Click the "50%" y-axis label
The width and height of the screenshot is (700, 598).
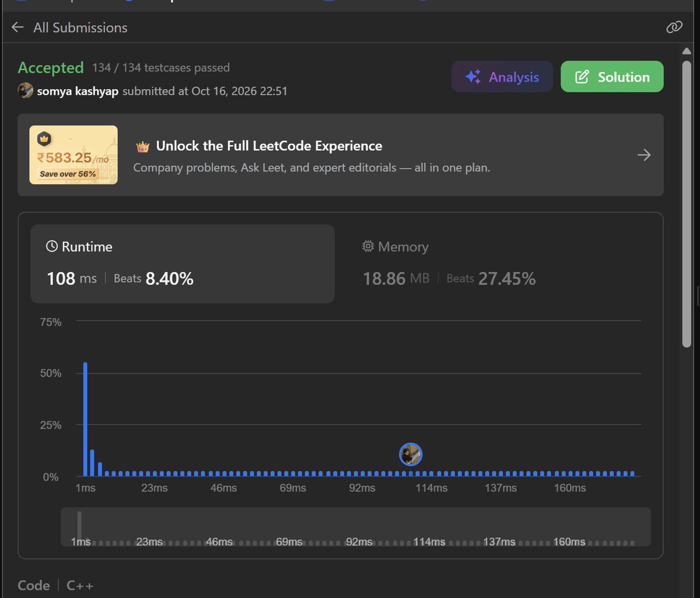pyautogui.click(x=50, y=373)
